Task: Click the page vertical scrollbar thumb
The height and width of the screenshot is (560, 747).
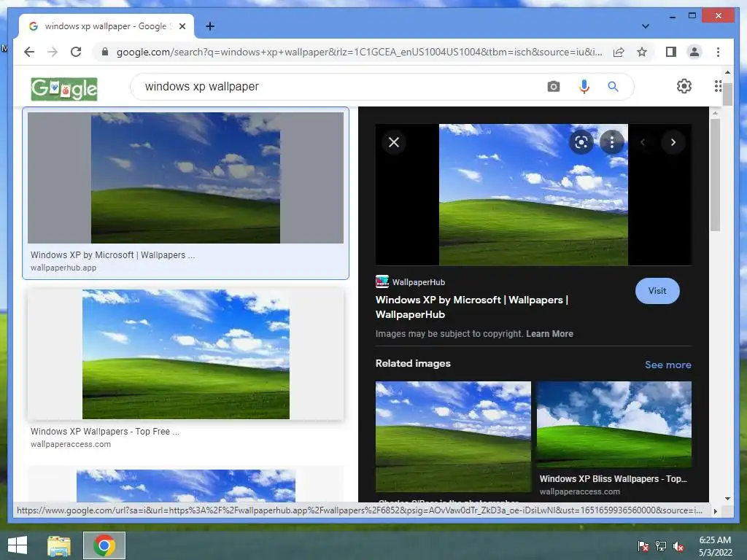Action: tap(727, 94)
